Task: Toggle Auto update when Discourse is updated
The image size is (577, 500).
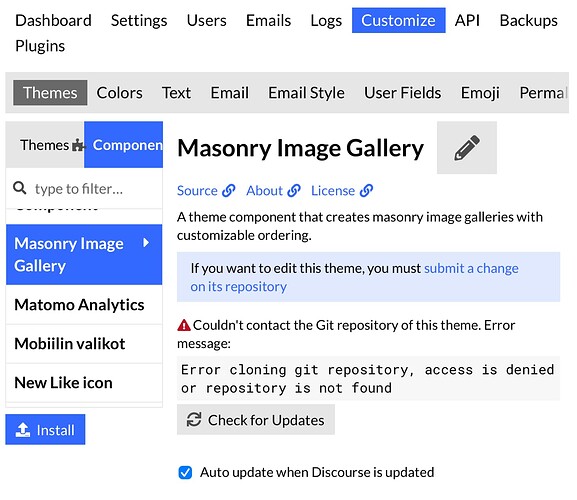Action: click(x=185, y=472)
